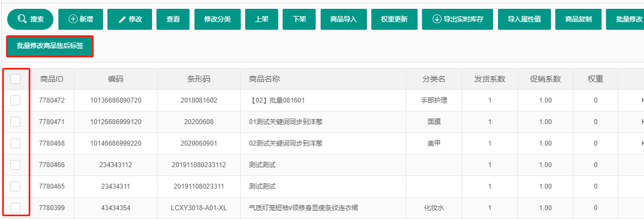Click the 下架 button

click(299, 19)
